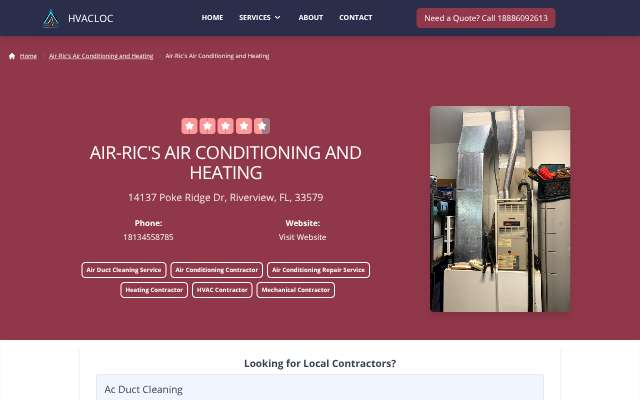Click Need a Quote call button
This screenshot has width=640, height=400.
[486, 18]
